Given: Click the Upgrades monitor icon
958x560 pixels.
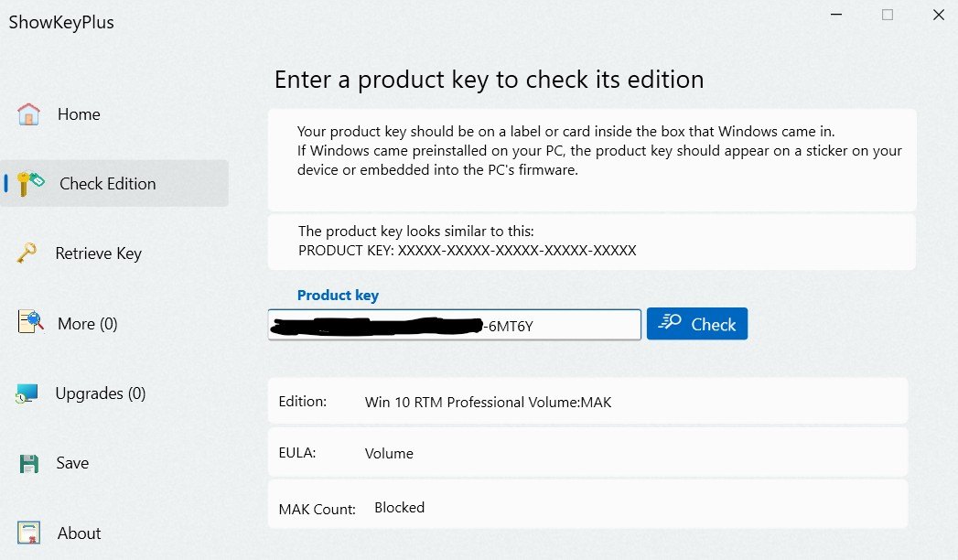Looking at the screenshot, I should pyautogui.click(x=27, y=393).
